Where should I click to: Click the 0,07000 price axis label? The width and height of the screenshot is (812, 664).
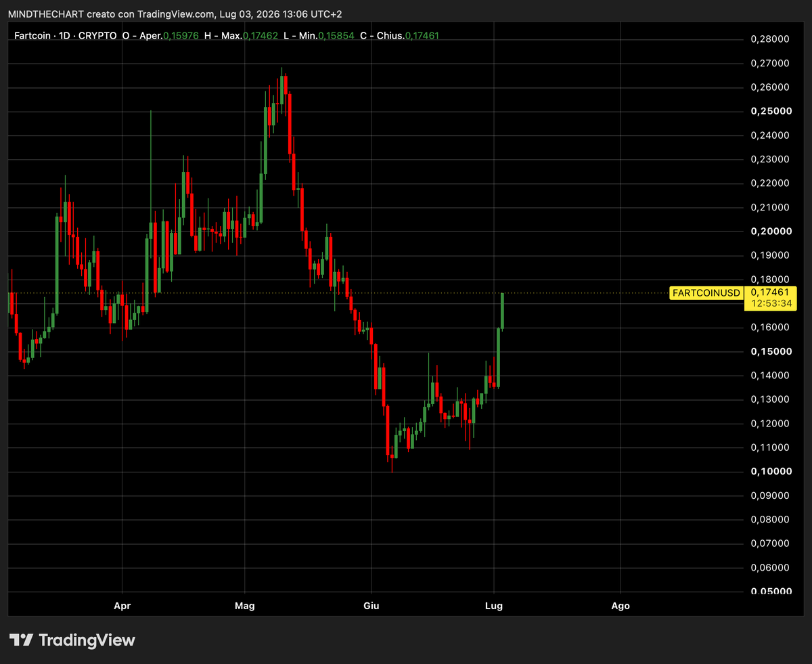pyautogui.click(x=770, y=544)
